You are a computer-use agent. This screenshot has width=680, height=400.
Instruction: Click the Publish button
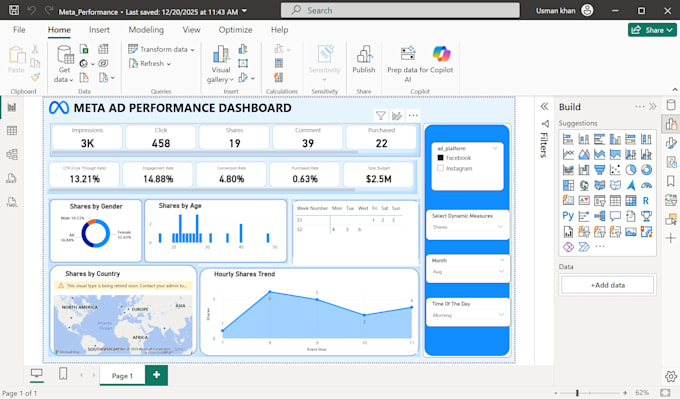(363, 60)
